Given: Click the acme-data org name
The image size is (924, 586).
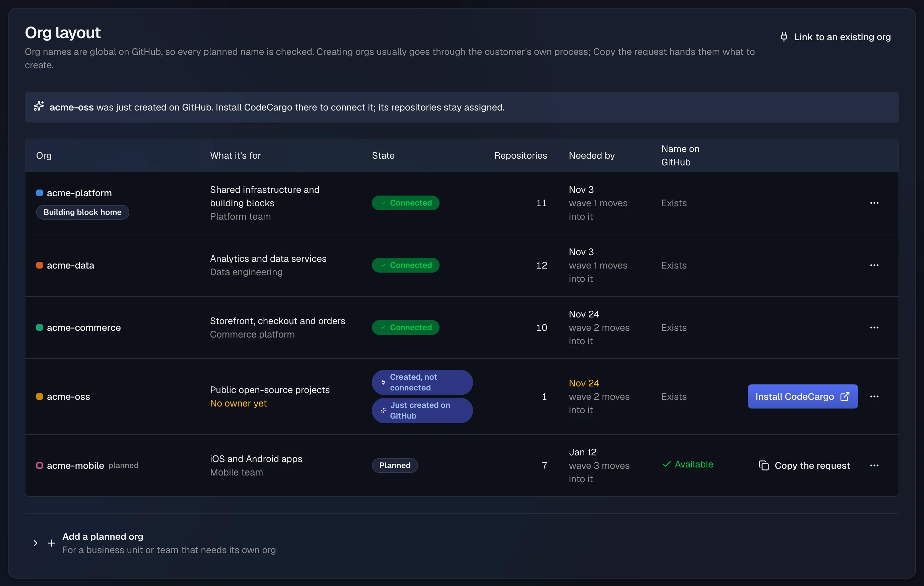Looking at the screenshot, I should [x=70, y=265].
